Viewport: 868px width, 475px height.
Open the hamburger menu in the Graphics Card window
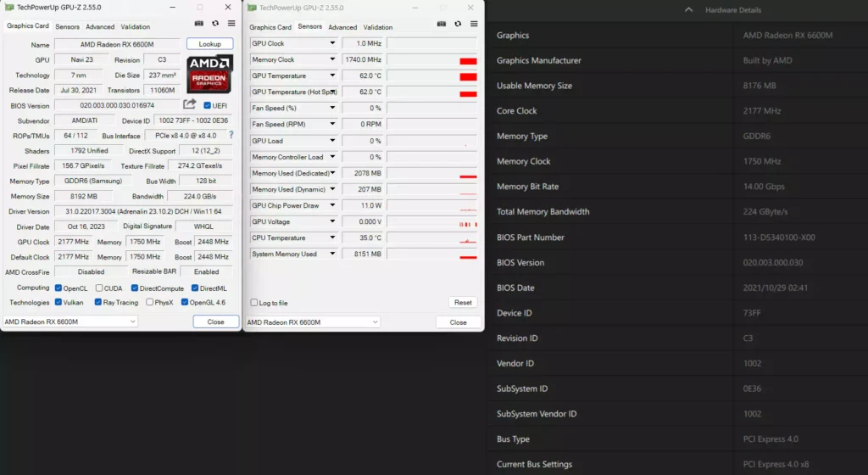[x=231, y=24]
